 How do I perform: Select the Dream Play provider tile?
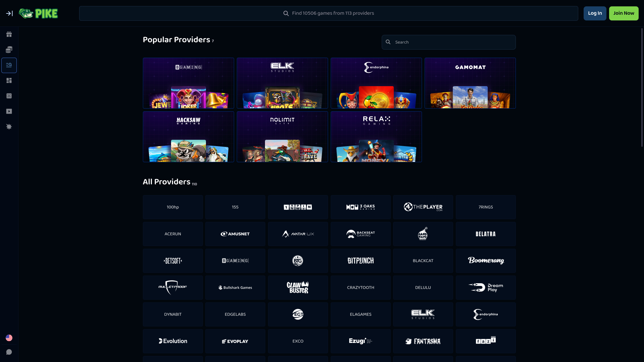click(x=486, y=288)
